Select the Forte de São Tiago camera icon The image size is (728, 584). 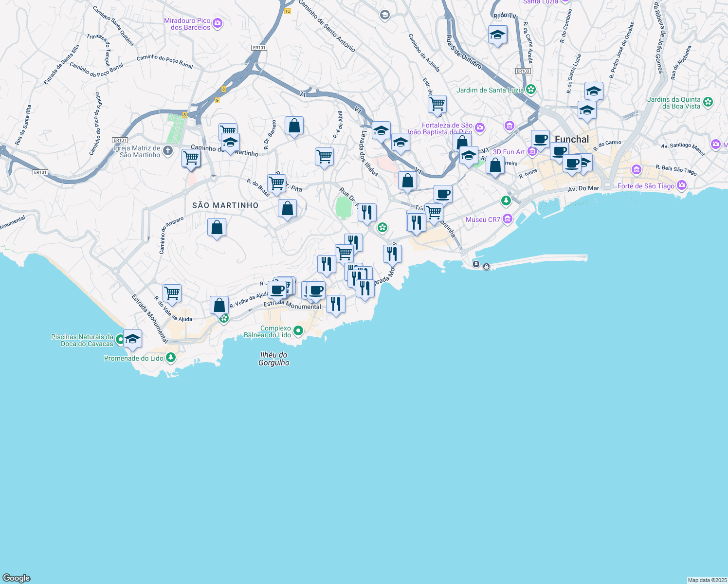(x=681, y=185)
